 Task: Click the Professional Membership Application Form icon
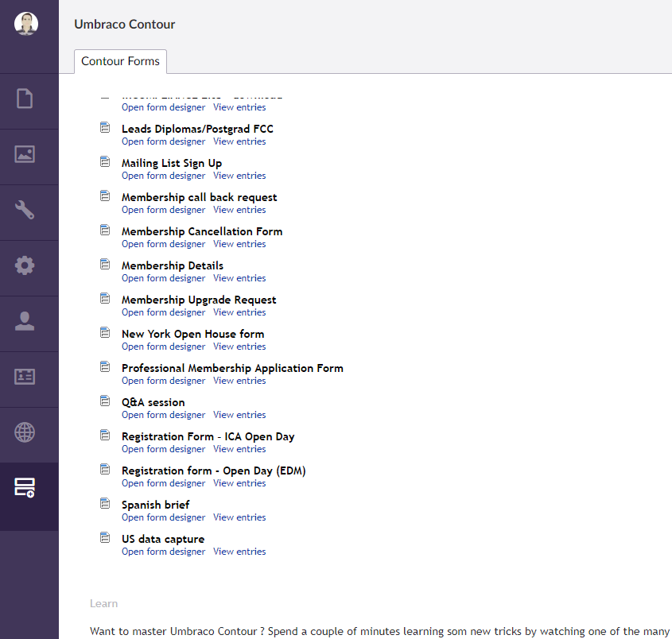pyautogui.click(x=105, y=367)
